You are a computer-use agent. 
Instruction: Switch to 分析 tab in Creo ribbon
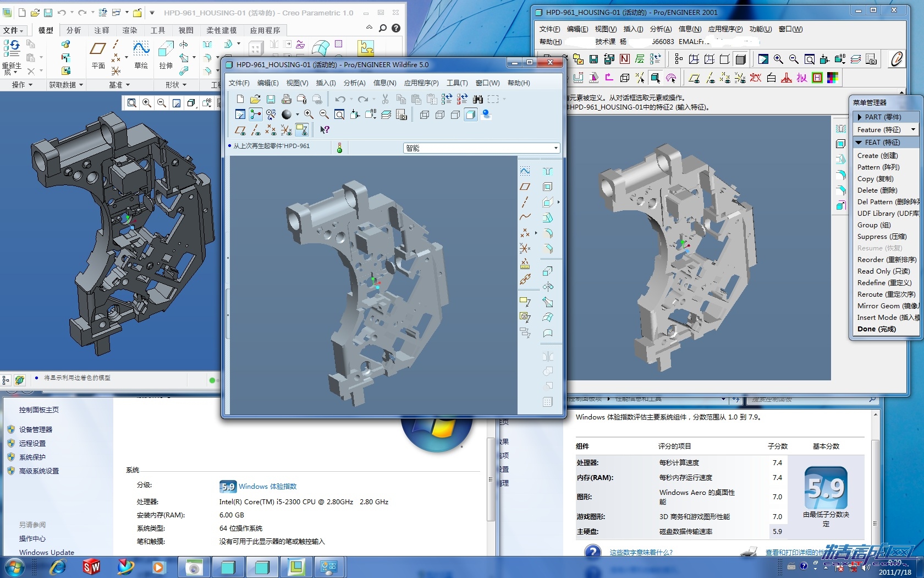74,30
